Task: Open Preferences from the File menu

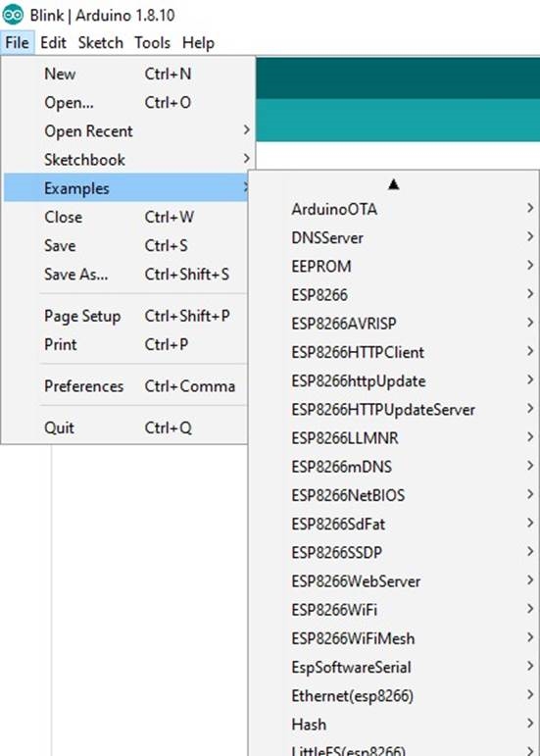Action: click(128, 386)
